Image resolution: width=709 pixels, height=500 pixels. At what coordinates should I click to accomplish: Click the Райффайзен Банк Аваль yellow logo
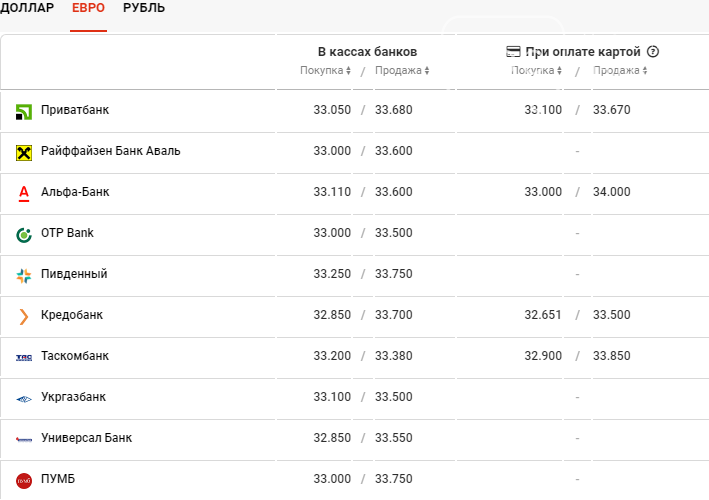coord(24,153)
